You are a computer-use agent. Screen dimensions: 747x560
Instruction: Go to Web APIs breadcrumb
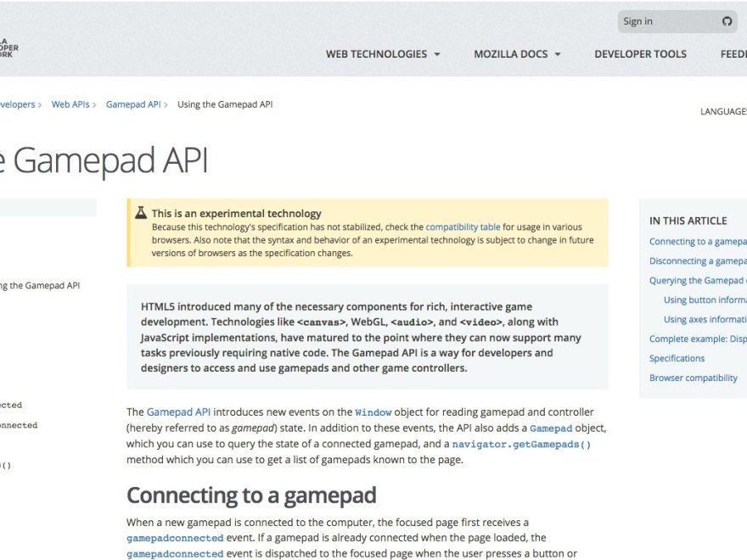coord(70,104)
